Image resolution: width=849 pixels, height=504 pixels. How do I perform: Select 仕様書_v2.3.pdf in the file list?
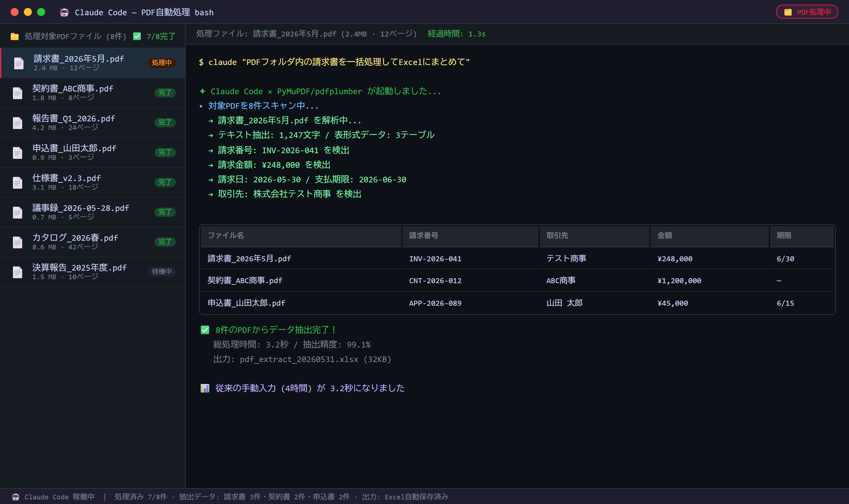[93, 182]
